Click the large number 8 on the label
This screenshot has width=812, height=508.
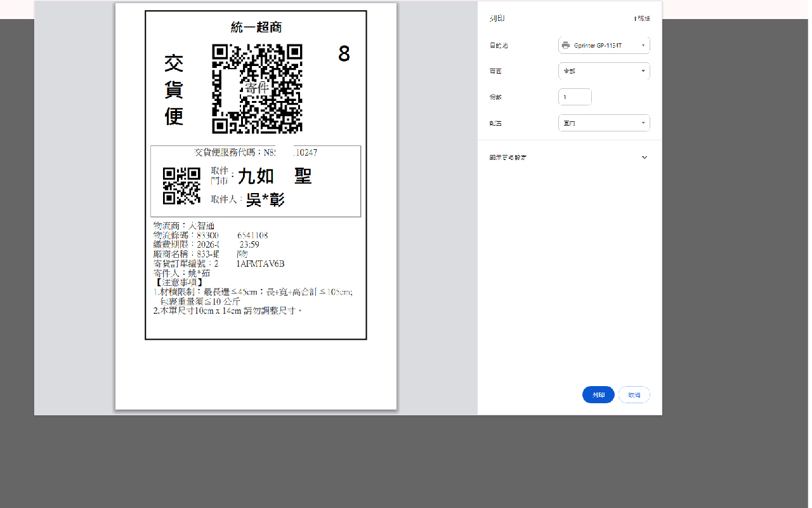344,54
